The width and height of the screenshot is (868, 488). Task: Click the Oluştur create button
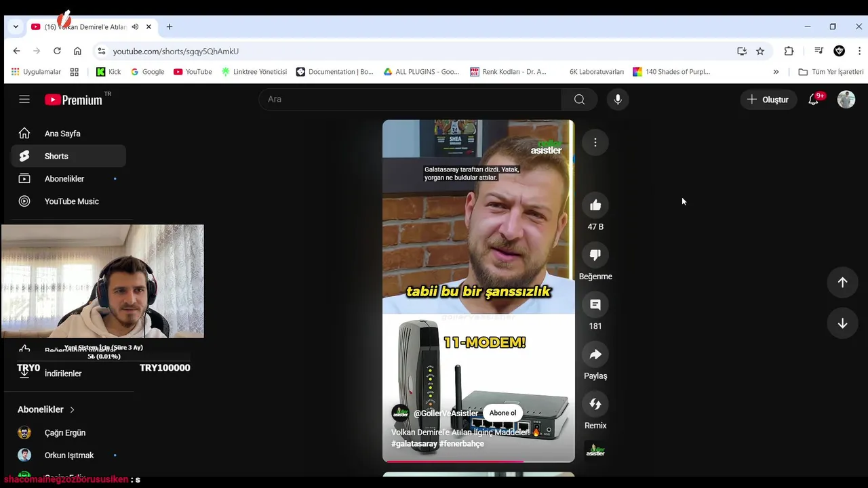point(768,100)
